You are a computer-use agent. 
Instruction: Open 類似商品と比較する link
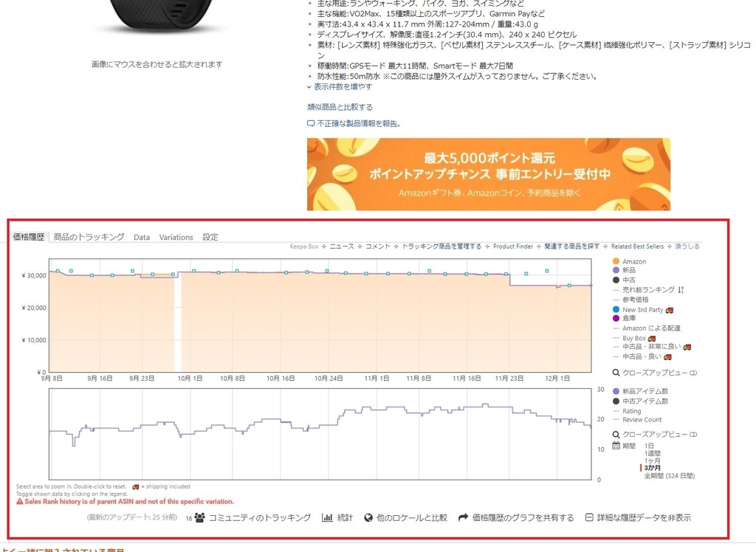[x=340, y=107]
